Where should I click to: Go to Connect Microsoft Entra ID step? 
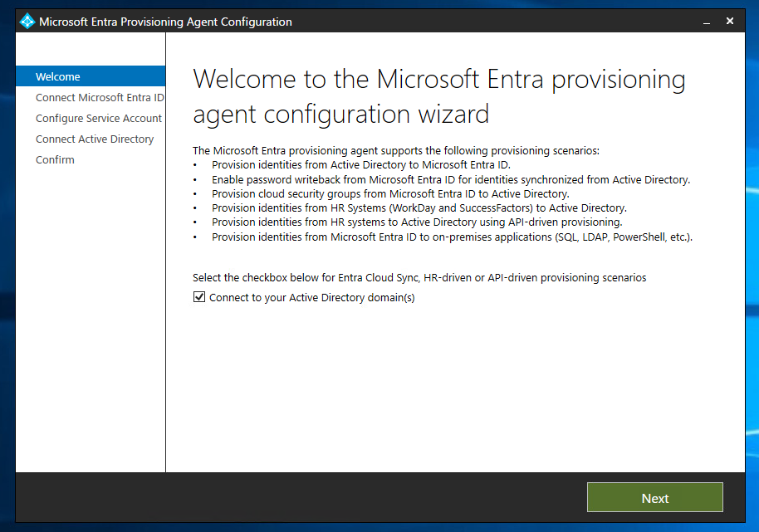point(100,97)
